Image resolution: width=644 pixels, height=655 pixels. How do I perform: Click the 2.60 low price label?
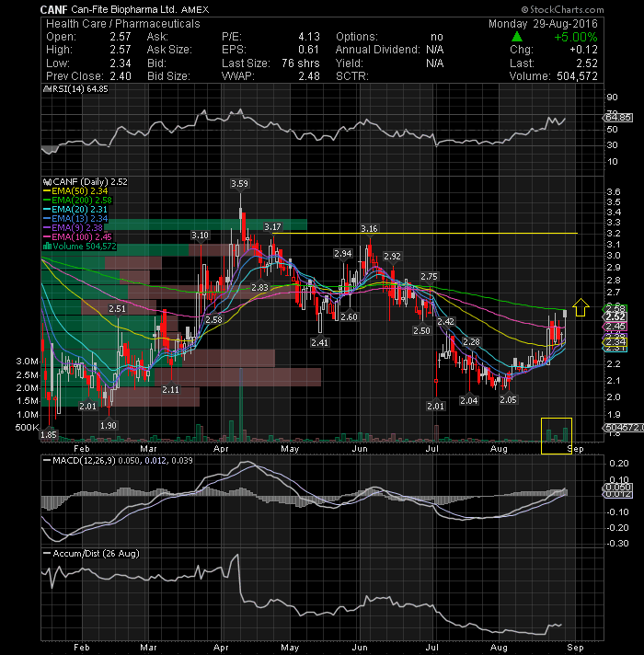pyautogui.click(x=349, y=317)
